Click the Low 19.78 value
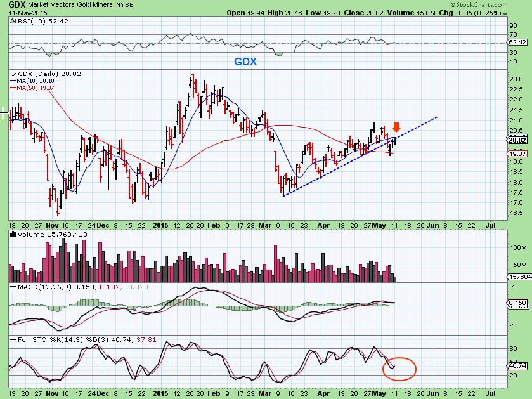 tap(323, 13)
